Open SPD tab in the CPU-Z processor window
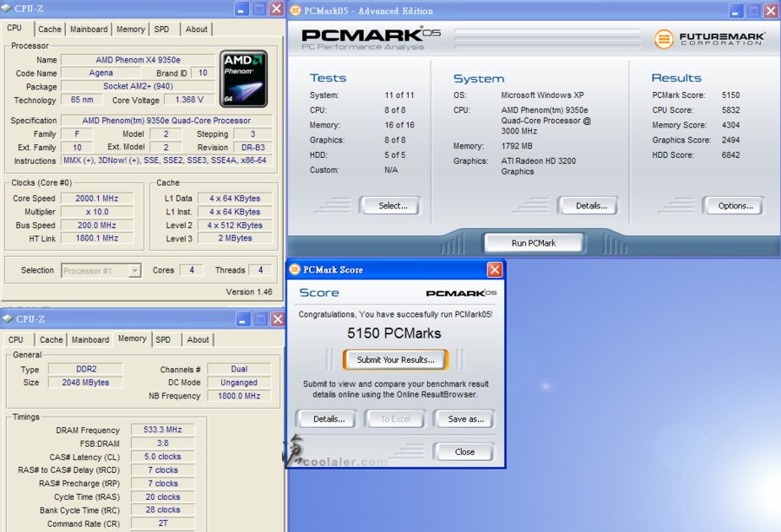The height and width of the screenshot is (532, 781). pos(161,30)
